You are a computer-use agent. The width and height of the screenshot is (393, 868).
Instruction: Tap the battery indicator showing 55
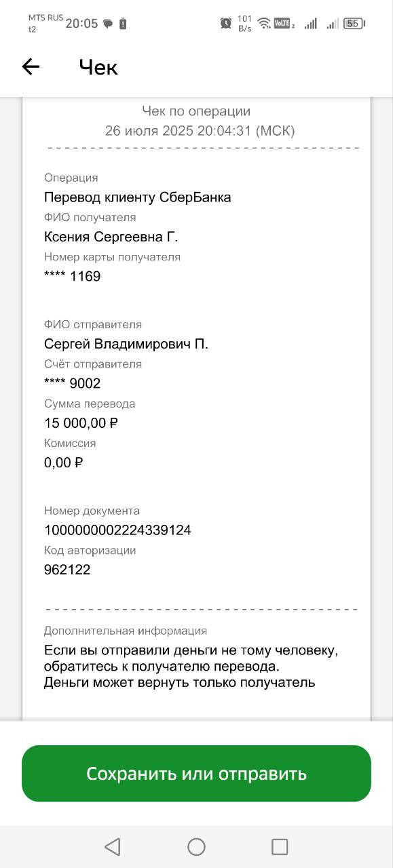coord(354,23)
